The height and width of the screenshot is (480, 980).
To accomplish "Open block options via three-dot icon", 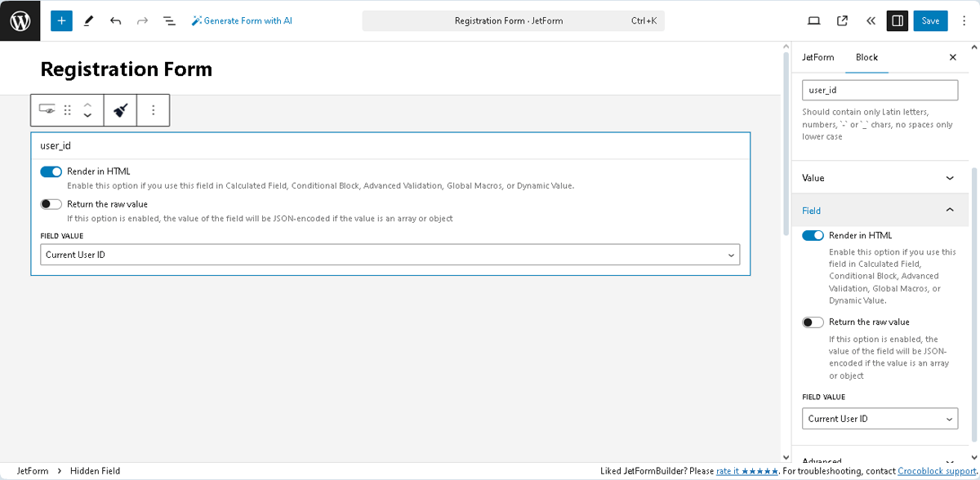I will click(x=153, y=109).
